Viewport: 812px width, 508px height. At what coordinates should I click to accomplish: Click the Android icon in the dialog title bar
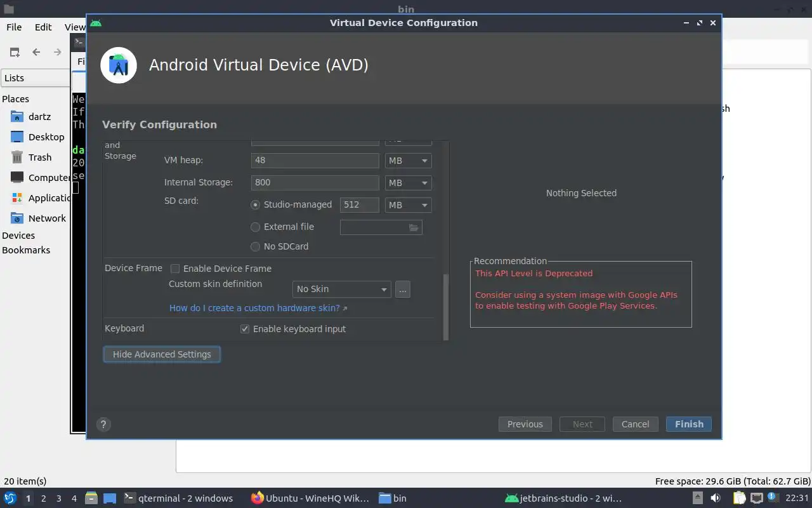96,23
